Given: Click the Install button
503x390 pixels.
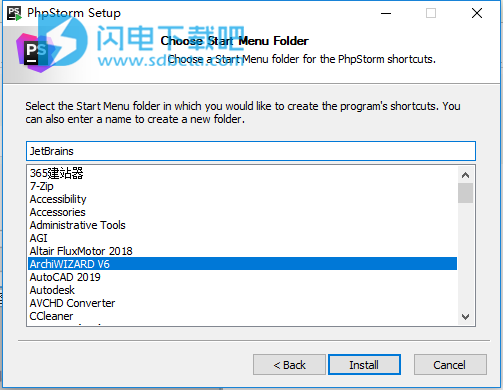Looking at the screenshot, I should click(x=364, y=365).
